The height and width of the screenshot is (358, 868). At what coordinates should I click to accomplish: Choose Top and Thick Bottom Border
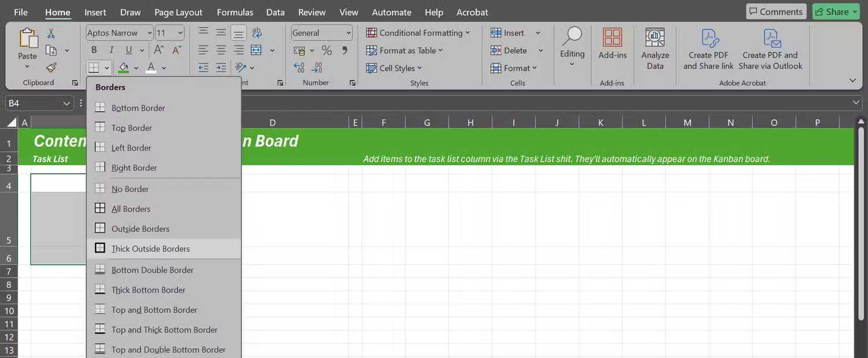click(x=164, y=330)
